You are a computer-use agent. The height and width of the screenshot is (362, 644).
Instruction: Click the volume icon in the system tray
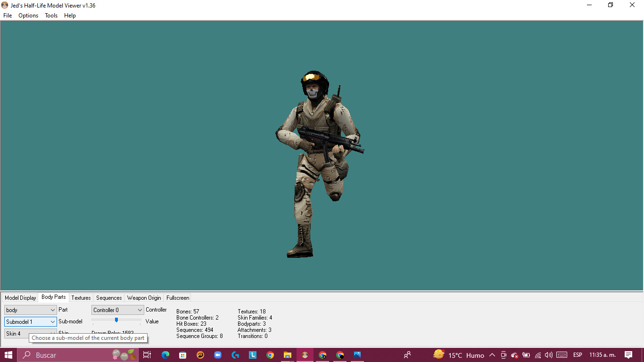[x=548, y=354]
